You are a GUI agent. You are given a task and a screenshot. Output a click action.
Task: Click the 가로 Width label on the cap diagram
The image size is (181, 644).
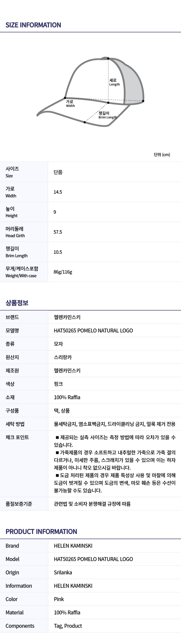[70, 104]
